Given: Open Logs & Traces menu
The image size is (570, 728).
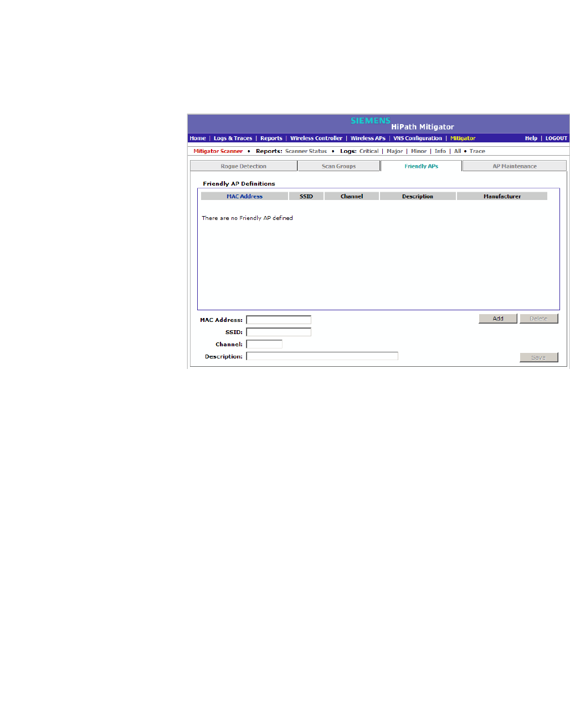Looking at the screenshot, I should [x=233, y=139].
